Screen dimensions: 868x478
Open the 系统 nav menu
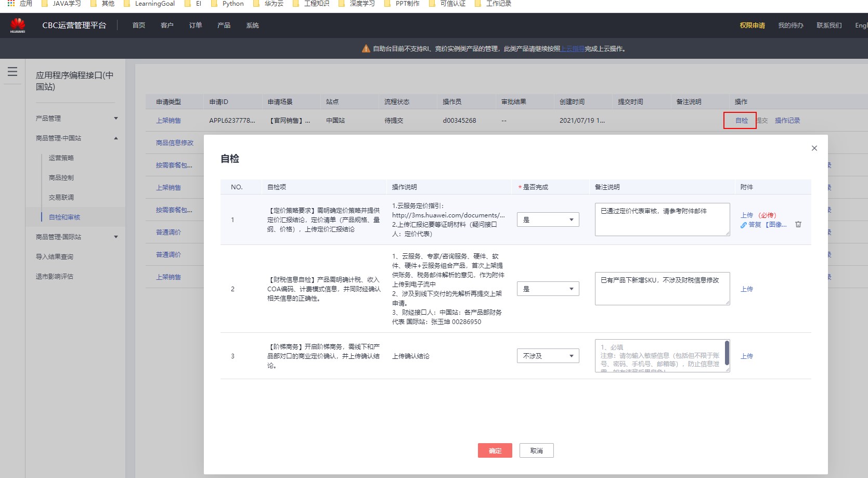pos(252,25)
